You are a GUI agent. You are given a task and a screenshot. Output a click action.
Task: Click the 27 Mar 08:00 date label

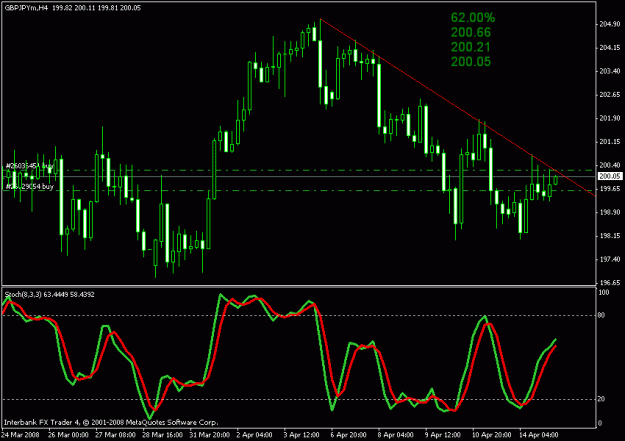click(116, 435)
